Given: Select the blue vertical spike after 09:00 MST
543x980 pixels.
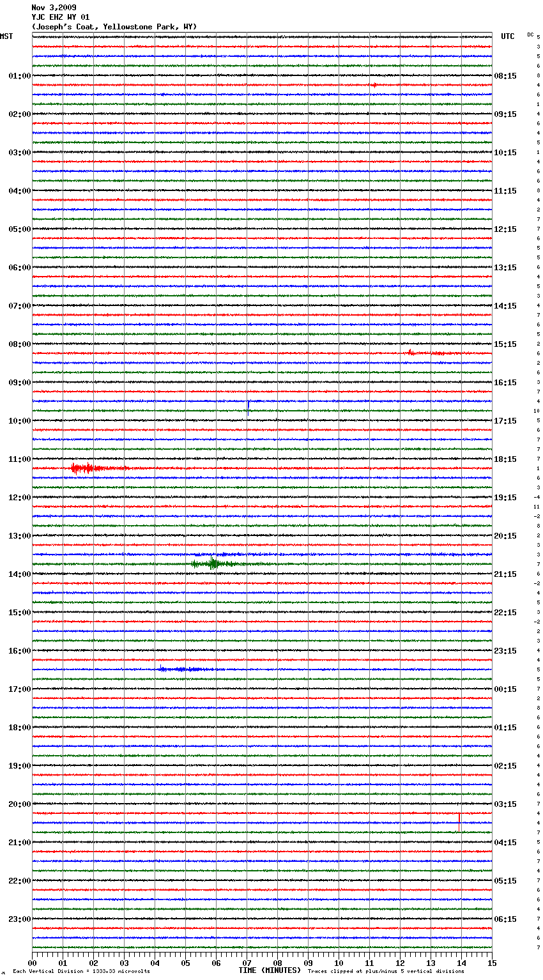Looking at the screenshot, I should 248,408.
